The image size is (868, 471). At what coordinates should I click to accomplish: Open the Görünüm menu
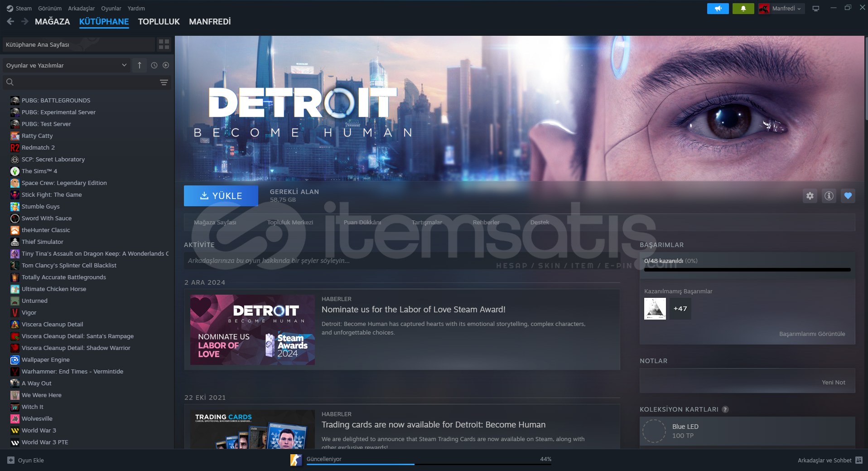[x=50, y=9]
